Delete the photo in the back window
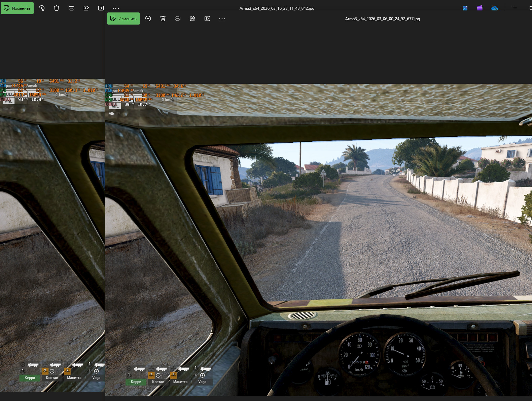The width and height of the screenshot is (532, 401). (x=57, y=8)
